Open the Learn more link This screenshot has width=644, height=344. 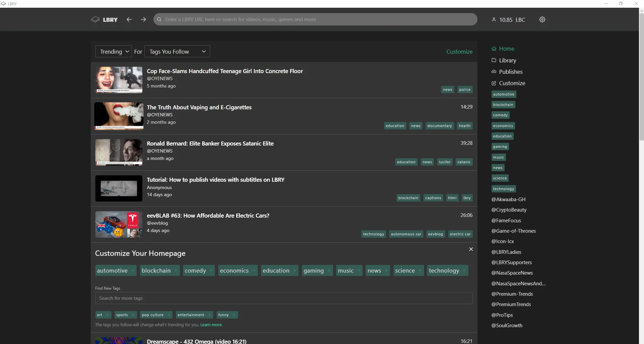(211, 325)
